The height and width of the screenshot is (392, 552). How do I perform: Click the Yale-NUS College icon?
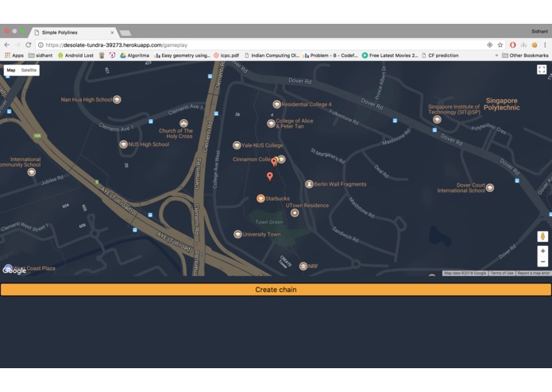pyautogui.click(x=237, y=145)
